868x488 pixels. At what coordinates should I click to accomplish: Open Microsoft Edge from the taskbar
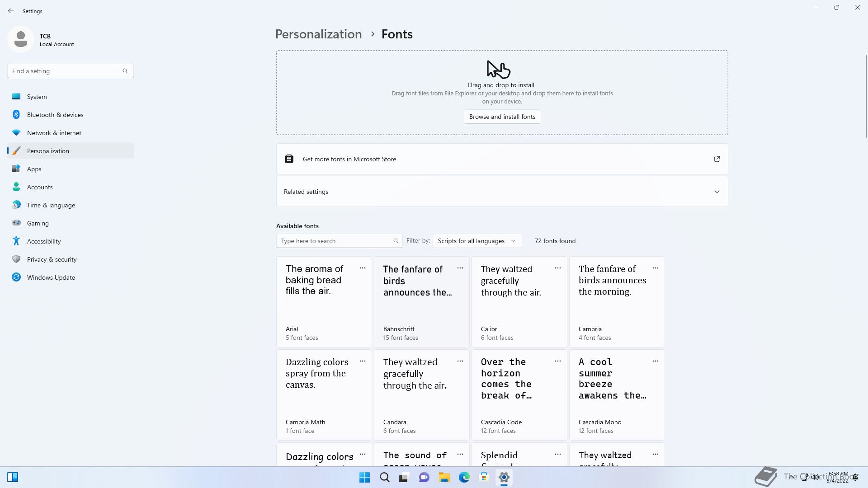tap(464, 477)
